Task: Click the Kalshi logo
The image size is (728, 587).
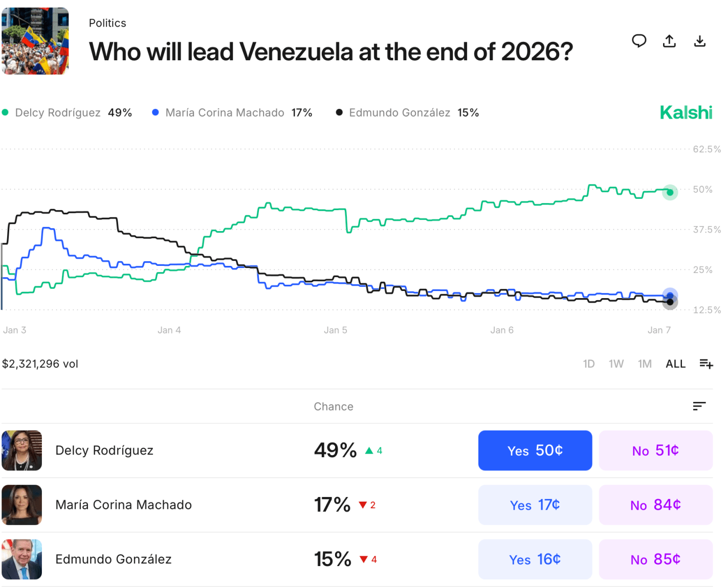Action: click(686, 112)
